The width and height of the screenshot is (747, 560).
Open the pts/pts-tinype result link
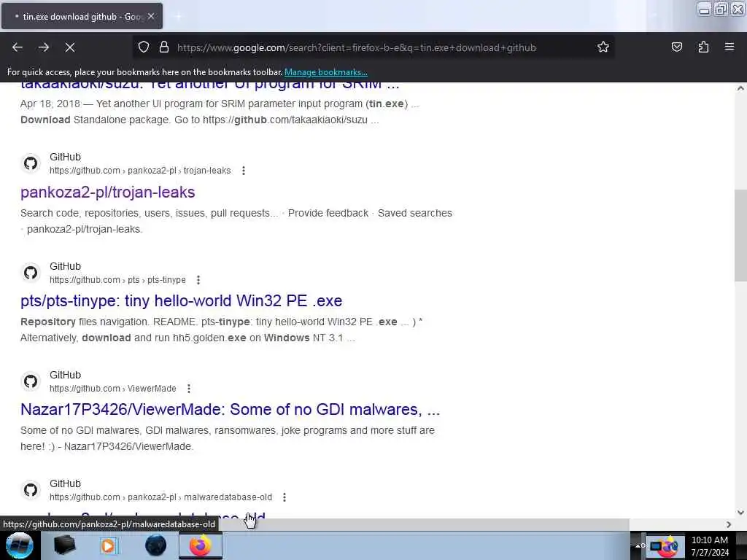pos(181,301)
